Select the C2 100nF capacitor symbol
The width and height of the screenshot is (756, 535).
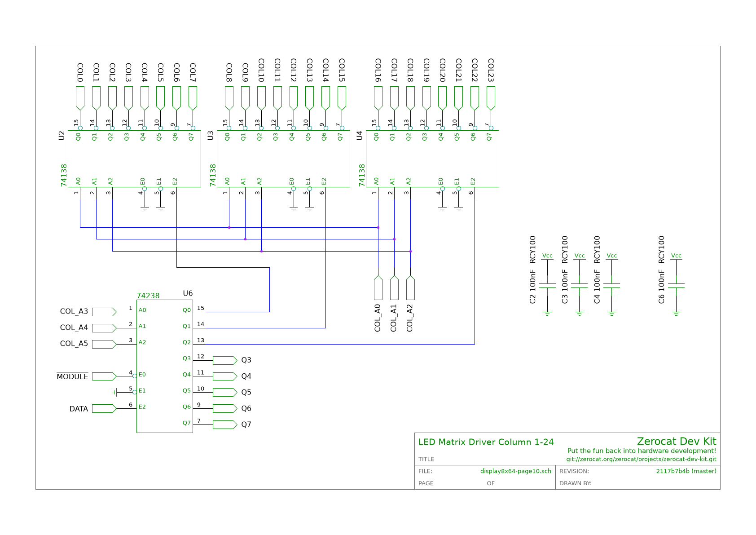(547, 286)
